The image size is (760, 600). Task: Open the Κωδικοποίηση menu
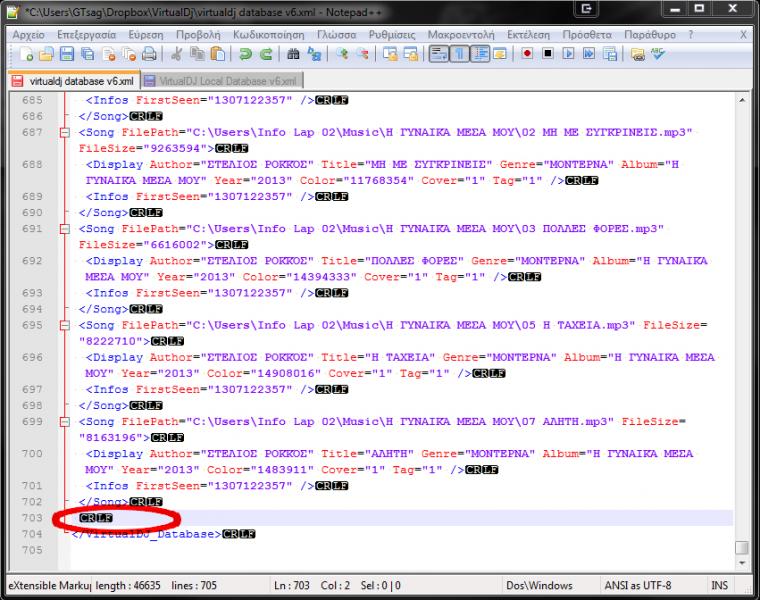(x=269, y=35)
